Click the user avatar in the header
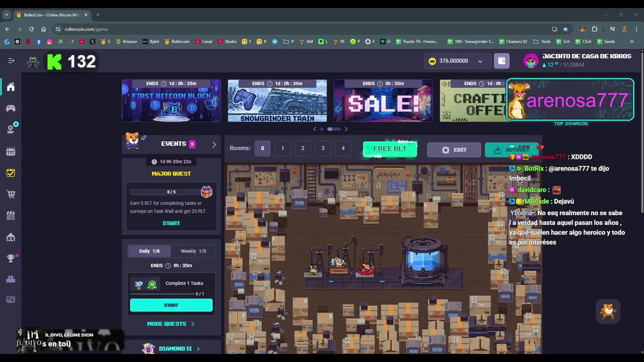Image resolution: width=644 pixels, height=362 pixels. click(x=531, y=61)
